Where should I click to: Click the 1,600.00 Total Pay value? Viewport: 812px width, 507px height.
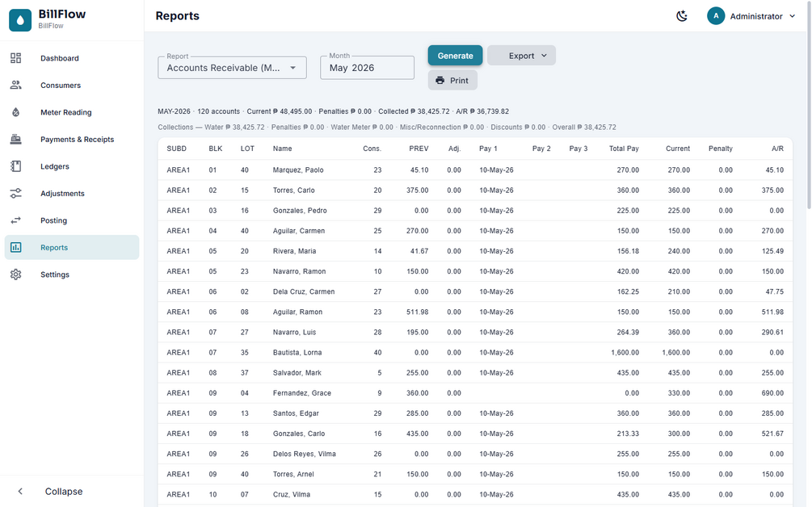pyautogui.click(x=625, y=352)
